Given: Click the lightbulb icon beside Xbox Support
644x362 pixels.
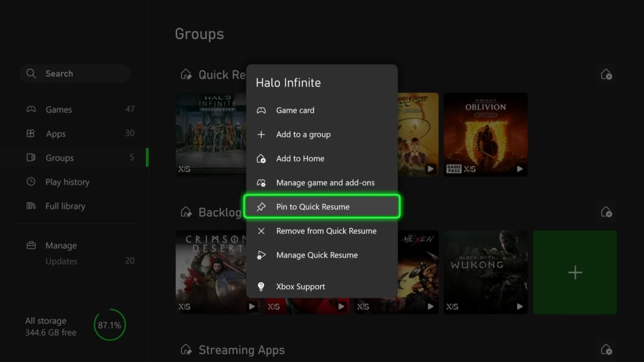Looking at the screenshot, I should [261, 287].
